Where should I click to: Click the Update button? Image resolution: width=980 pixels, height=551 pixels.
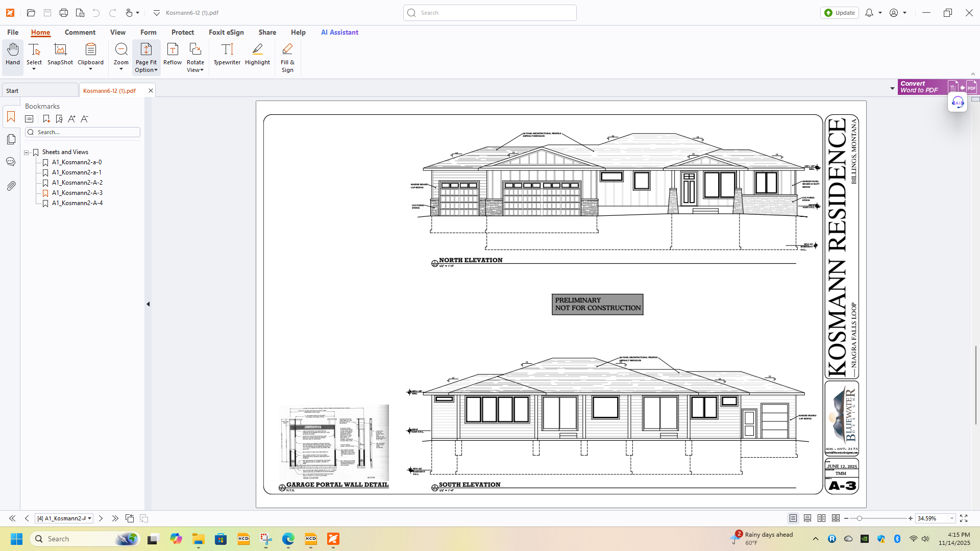[x=840, y=13]
